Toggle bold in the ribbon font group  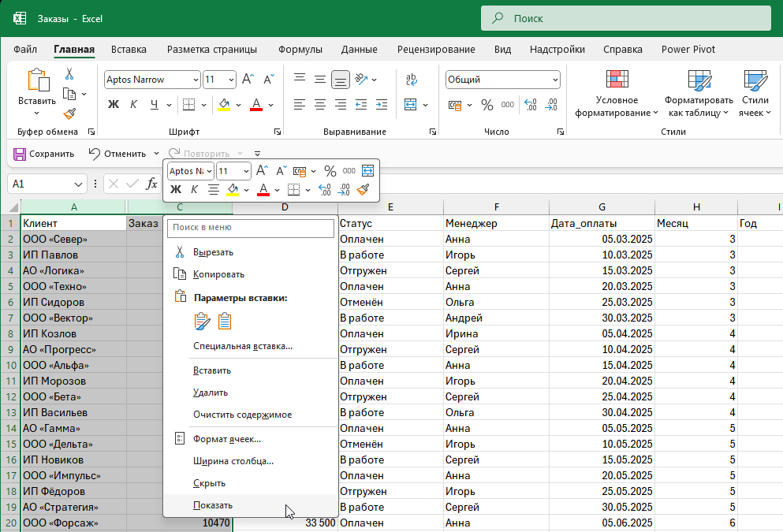point(113,105)
